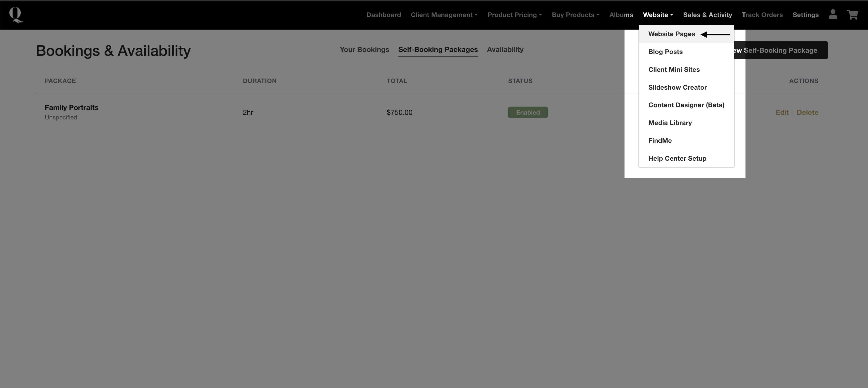Open Content Designer (Beta) option
This screenshot has height=388, width=868.
pyautogui.click(x=686, y=105)
